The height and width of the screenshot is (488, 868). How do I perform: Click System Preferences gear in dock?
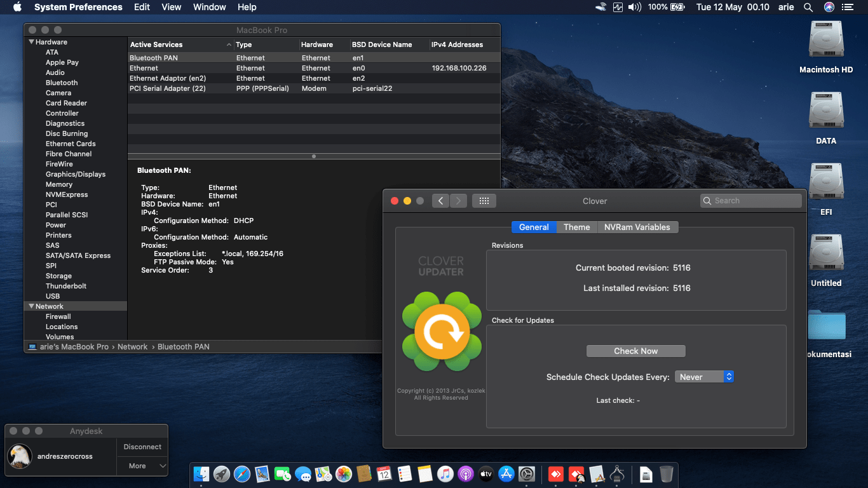527,474
